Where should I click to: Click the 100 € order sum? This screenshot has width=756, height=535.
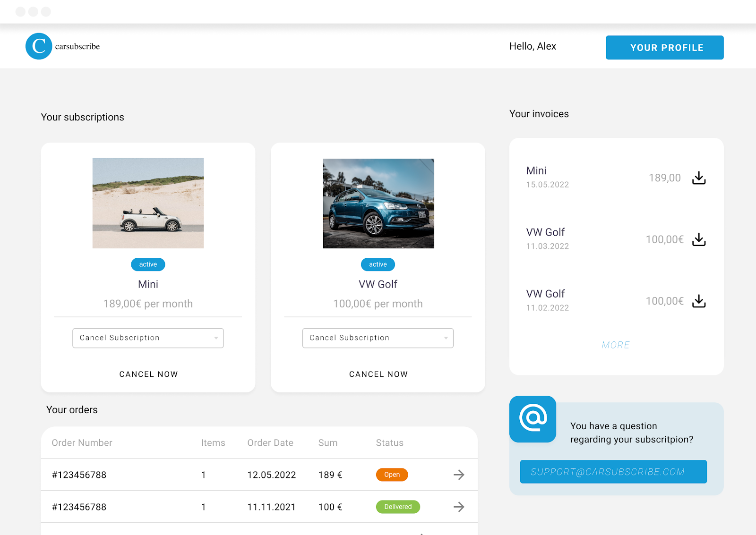coord(330,507)
